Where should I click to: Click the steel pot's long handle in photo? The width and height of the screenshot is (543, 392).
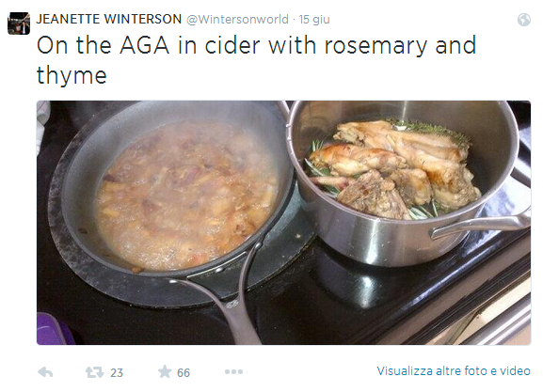[480, 225]
